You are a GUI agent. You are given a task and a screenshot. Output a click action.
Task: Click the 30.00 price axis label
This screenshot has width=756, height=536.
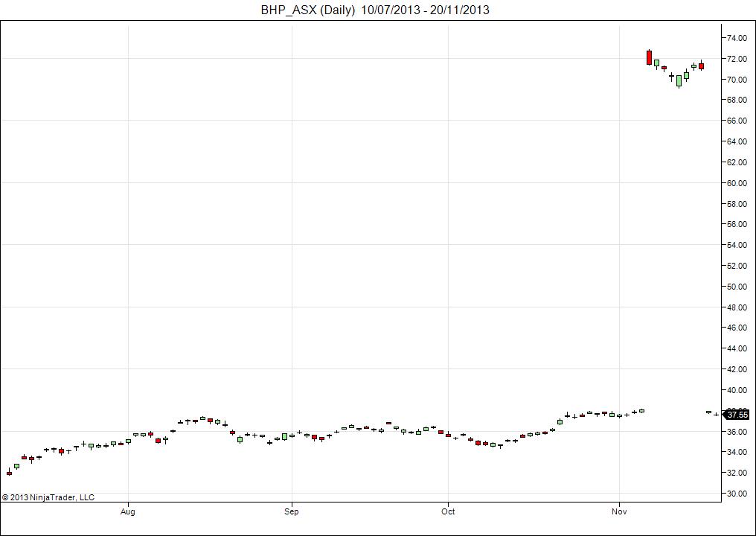[x=737, y=493]
